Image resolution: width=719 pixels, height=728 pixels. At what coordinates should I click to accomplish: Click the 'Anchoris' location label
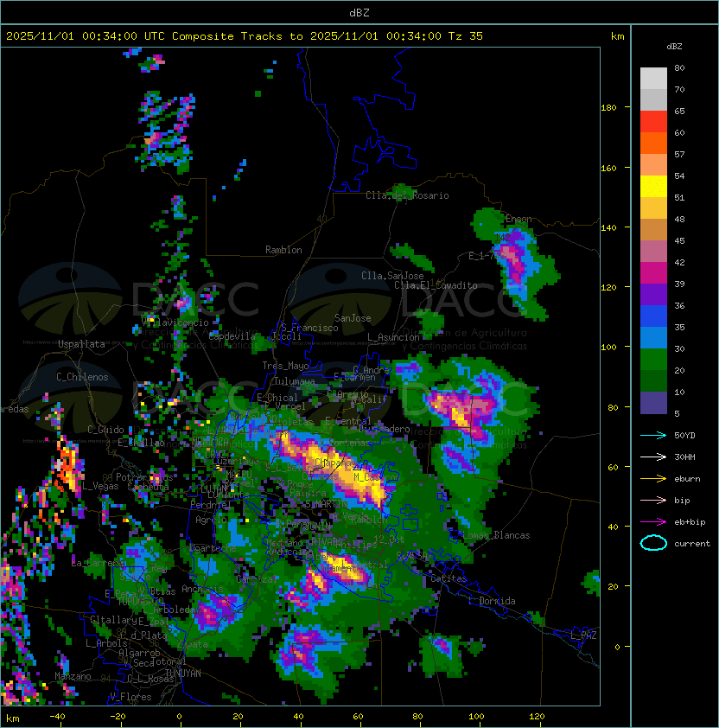click(x=202, y=589)
